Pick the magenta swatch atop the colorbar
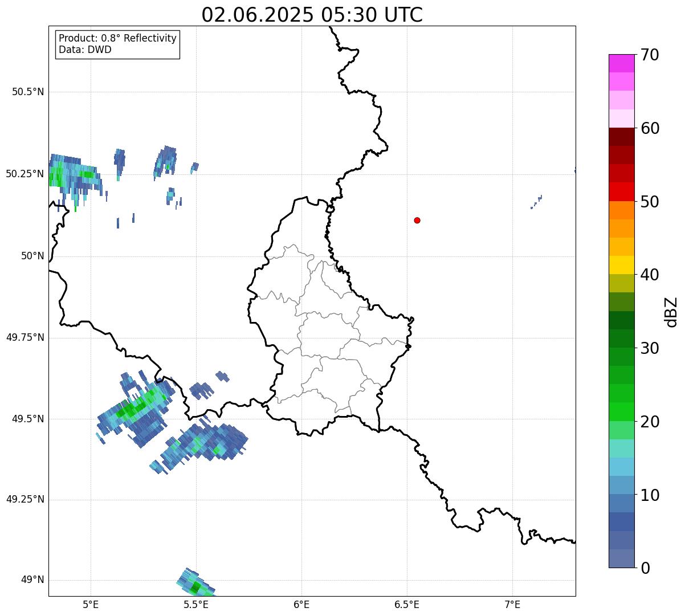 [x=621, y=63]
